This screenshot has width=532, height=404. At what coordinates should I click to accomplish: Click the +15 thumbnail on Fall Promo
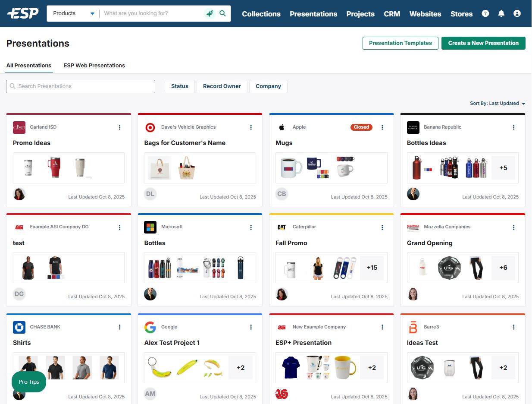(x=372, y=268)
